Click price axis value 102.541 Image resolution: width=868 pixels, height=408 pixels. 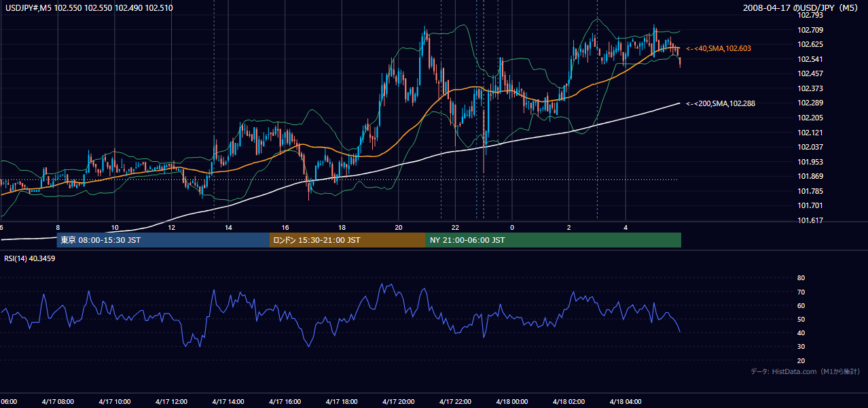click(810, 59)
